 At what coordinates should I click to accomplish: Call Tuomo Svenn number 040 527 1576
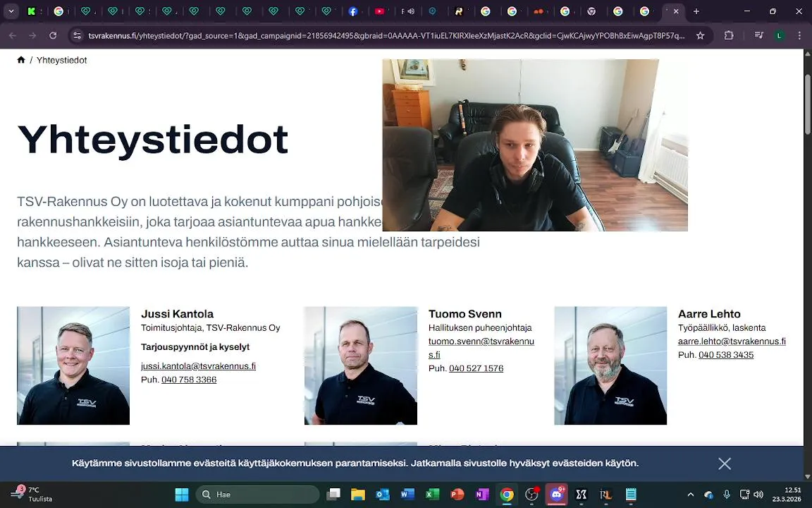[x=476, y=368]
